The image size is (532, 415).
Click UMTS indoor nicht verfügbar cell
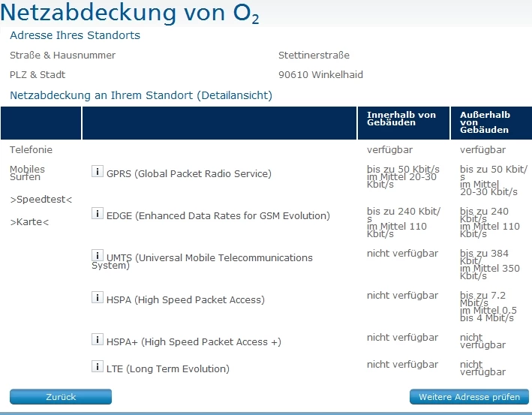click(x=402, y=254)
